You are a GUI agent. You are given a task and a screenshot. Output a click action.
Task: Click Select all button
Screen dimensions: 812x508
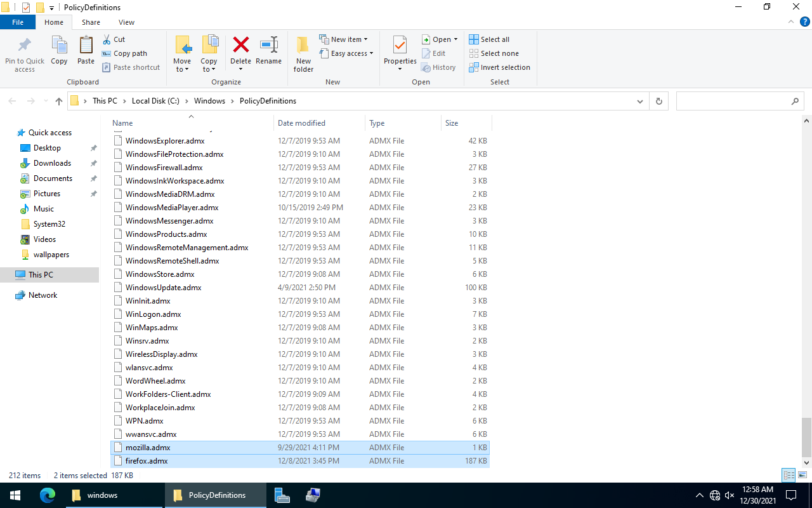(x=489, y=39)
